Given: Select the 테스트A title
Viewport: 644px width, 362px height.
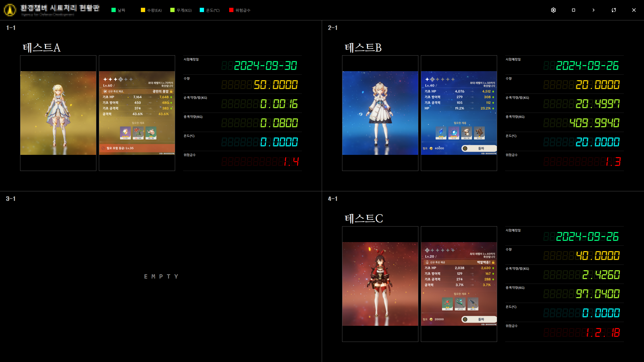Looking at the screenshot, I should click(x=42, y=48).
